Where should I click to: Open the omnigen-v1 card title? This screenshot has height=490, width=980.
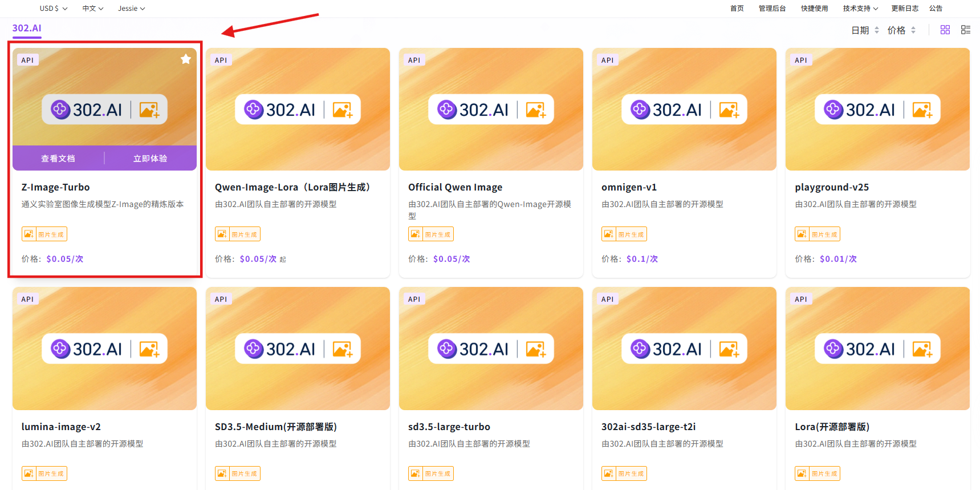[629, 187]
